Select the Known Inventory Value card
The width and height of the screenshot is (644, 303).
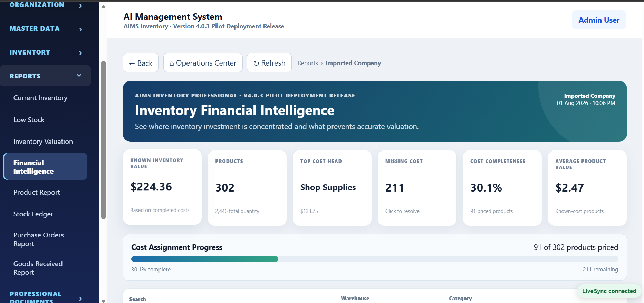(162, 187)
